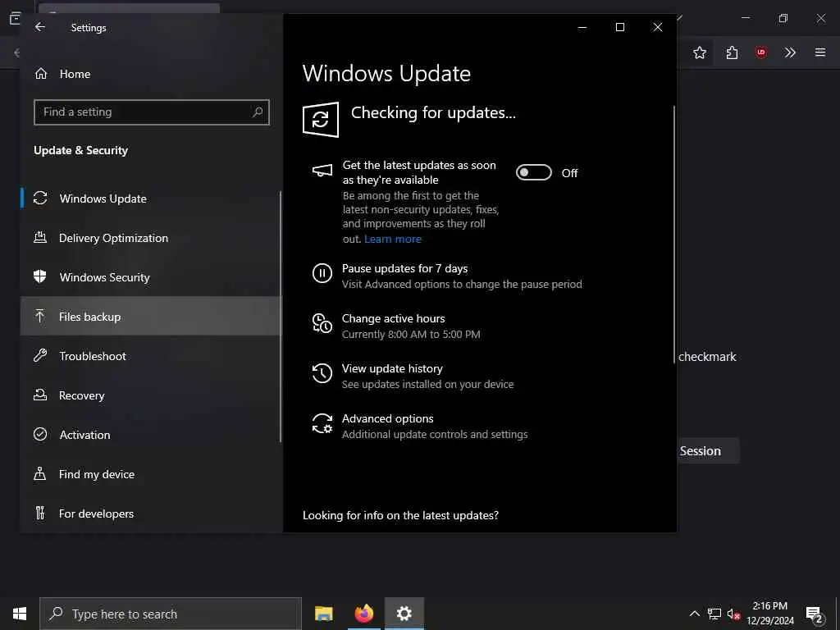Open the Windows Security section

(x=152, y=277)
